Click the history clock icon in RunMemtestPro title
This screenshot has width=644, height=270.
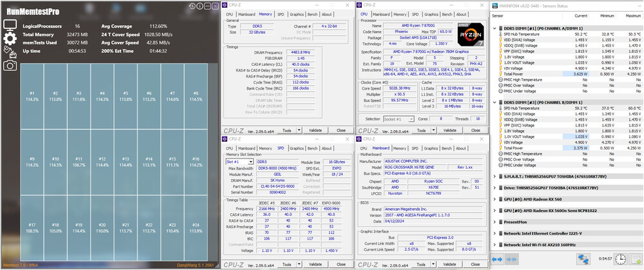[192, 6]
